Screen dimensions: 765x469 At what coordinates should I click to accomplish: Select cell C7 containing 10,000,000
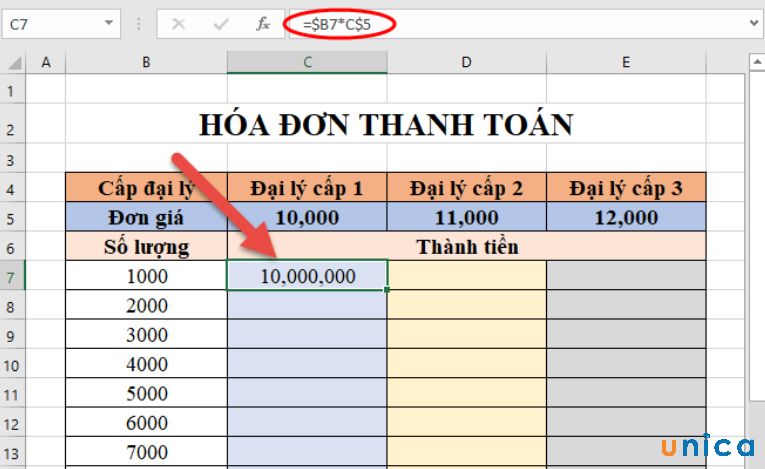tap(307, 276)
